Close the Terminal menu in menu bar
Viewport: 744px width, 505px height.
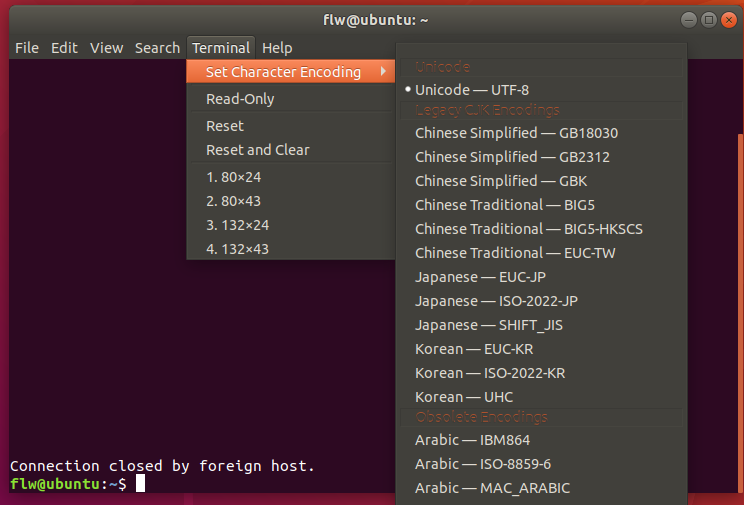tap(221, 48)
